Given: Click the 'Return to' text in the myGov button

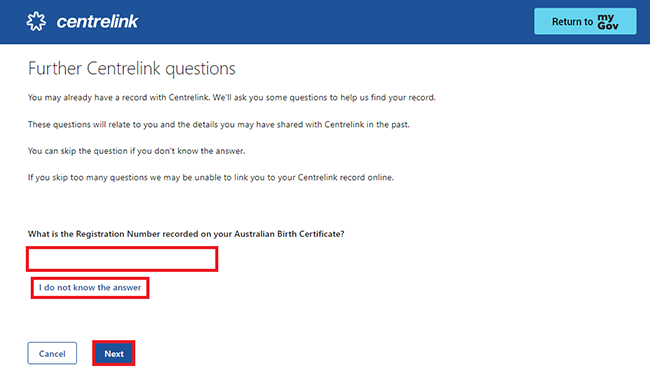Looking at the screenshot, I should pos(572,22).
